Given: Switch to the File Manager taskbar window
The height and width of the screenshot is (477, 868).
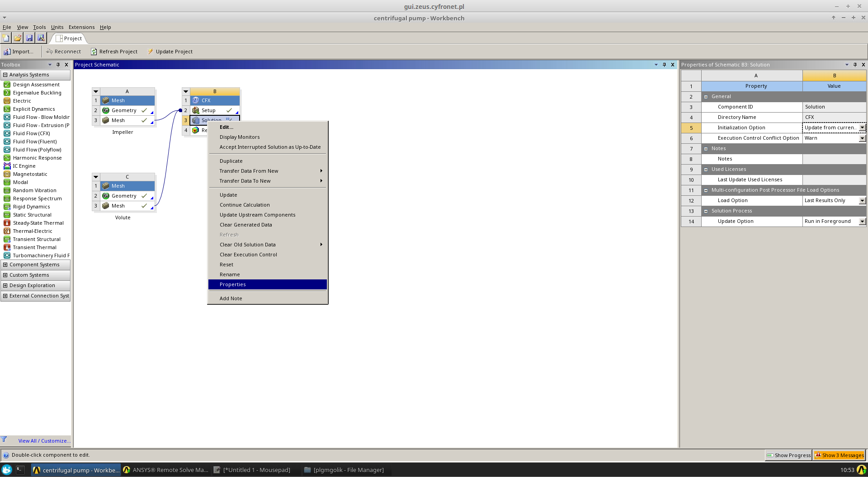Looking at the screenshot, I should tap(347, 470).
